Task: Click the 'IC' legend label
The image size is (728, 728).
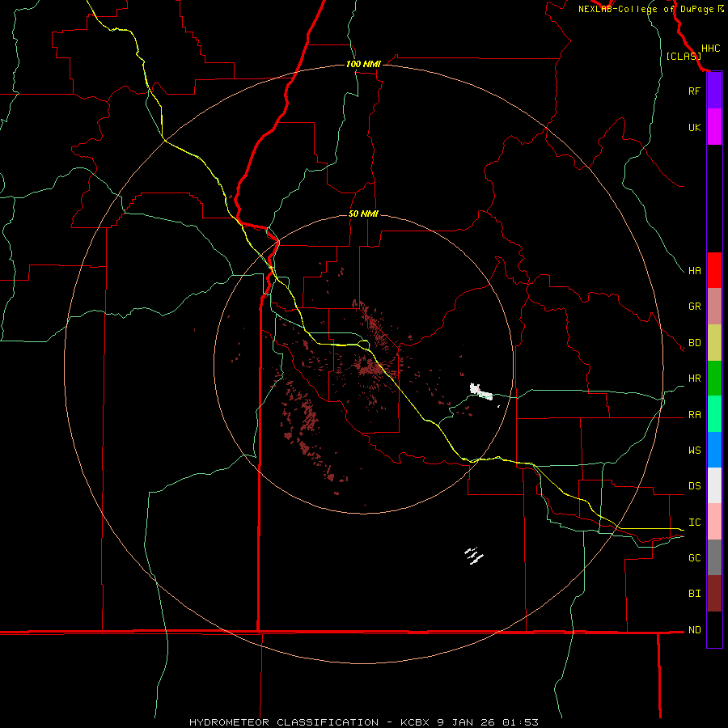Action: (x=694, y=523)
